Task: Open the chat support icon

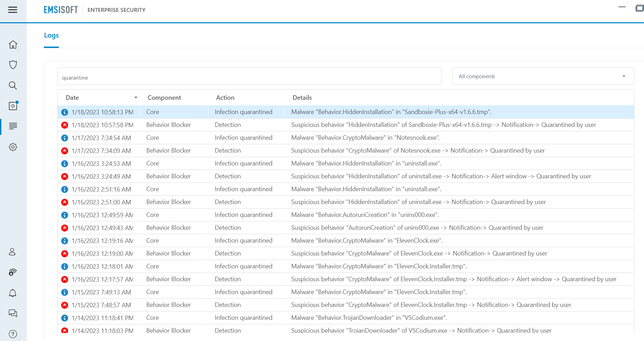Action: pyautogui.click(x=13, y=313)
